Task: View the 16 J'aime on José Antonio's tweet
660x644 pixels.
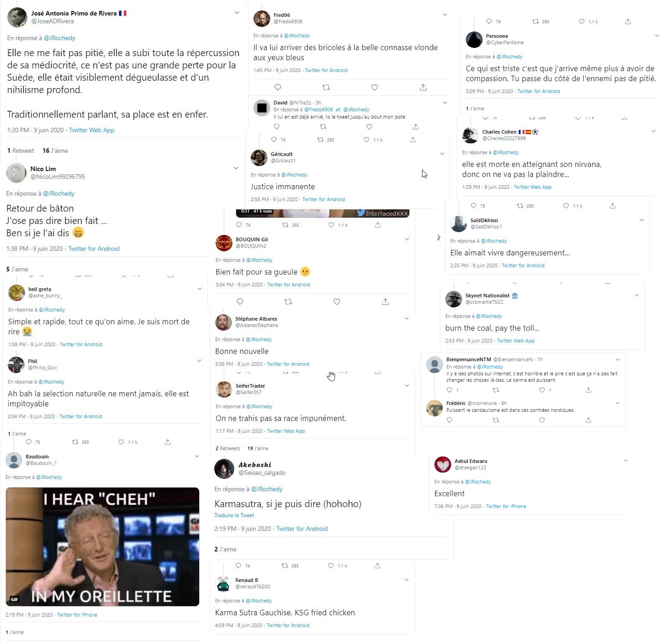Action: coord(55,151)
